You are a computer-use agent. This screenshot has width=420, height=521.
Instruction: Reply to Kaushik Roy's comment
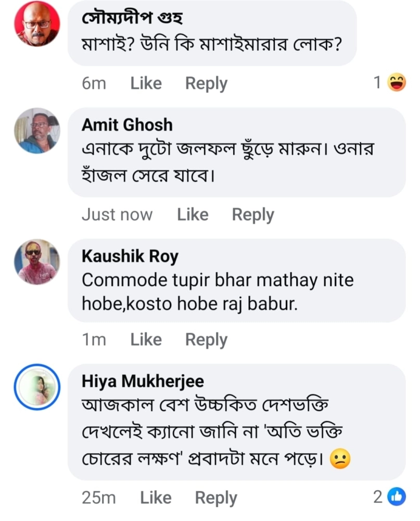pyautogui.click(x=206, y=340)
